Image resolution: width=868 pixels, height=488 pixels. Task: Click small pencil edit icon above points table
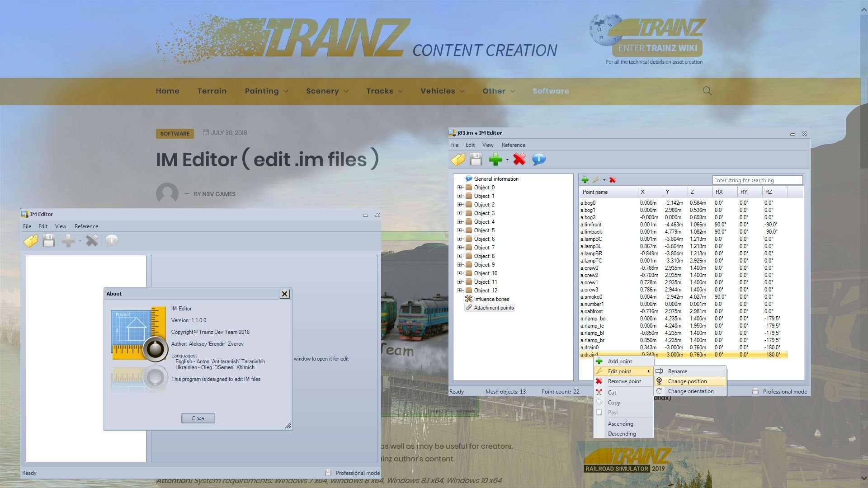[596, 180]
